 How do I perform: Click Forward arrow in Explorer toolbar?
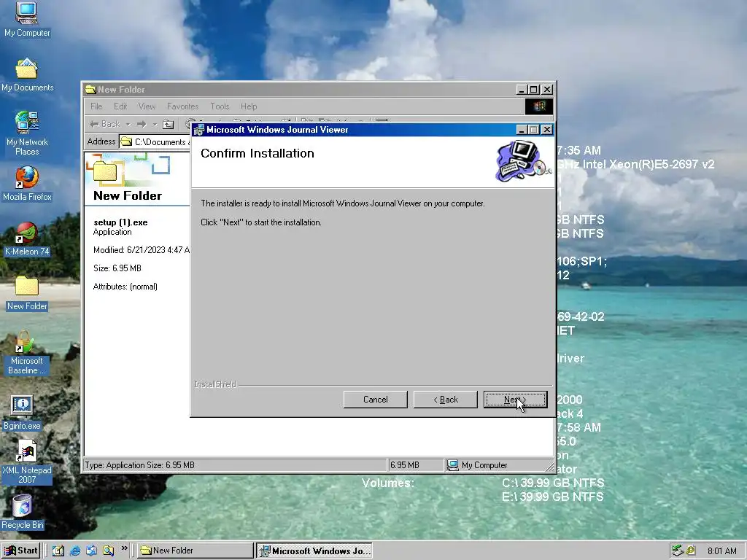(x=142, y=124)
